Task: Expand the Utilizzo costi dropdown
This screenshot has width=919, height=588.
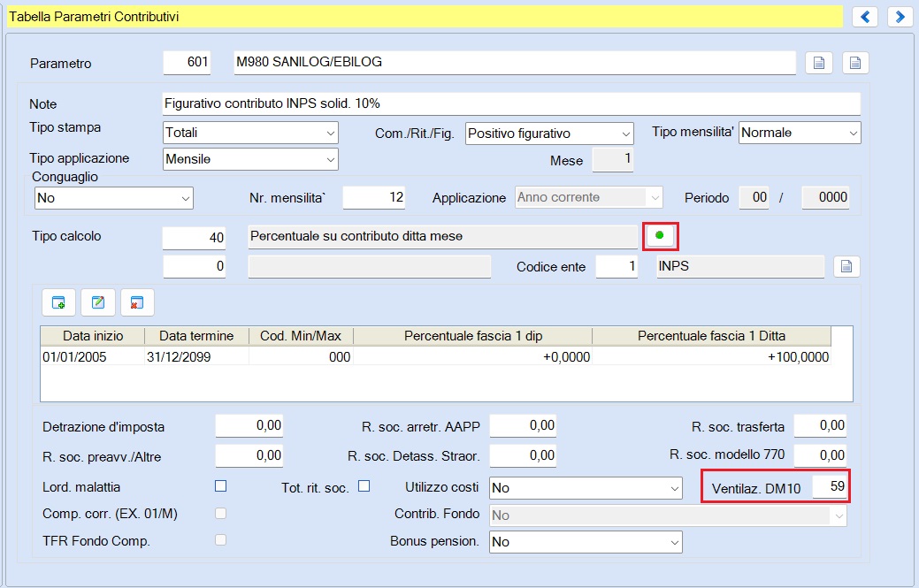Action: tap(586, 488)
